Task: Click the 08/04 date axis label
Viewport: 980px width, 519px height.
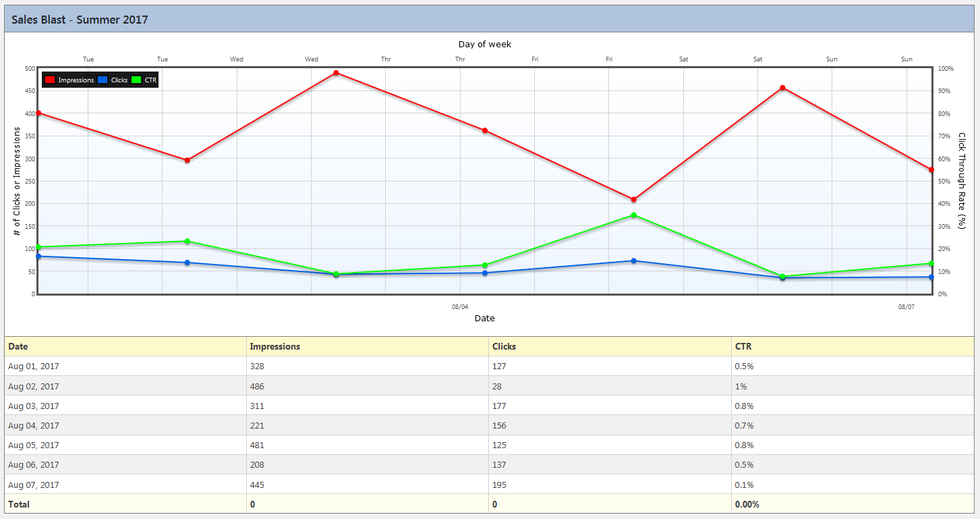Action: point(460,307)
